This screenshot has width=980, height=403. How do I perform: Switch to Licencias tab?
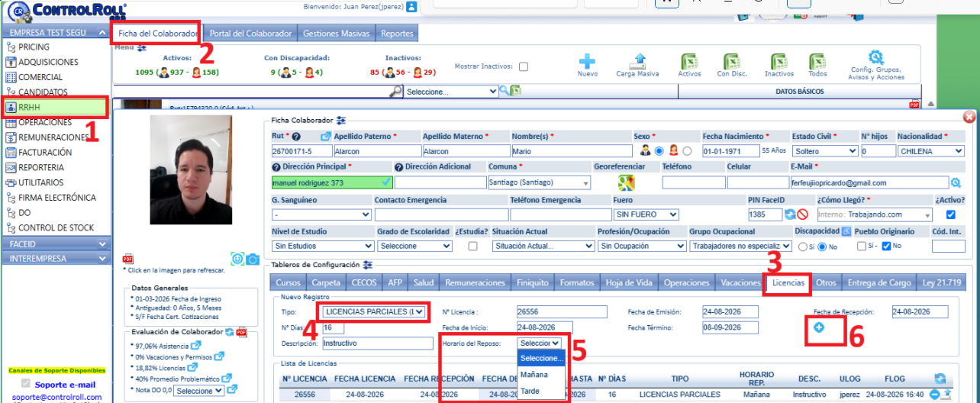(788, 282)
